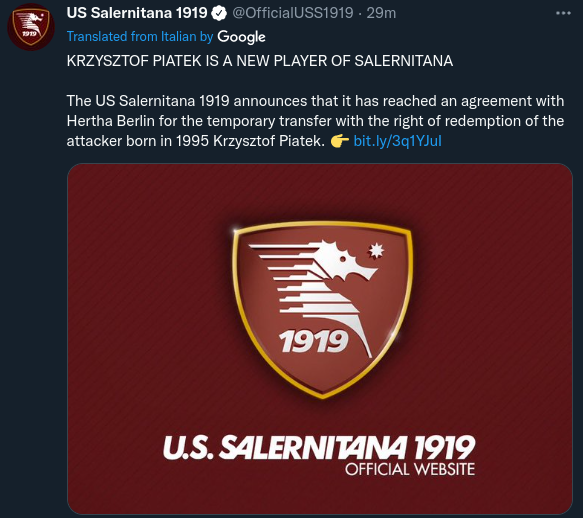The width and height of the screenshot is (583, 518).
Task: Click the verified badge next to account name
Action: pos(219,13)
